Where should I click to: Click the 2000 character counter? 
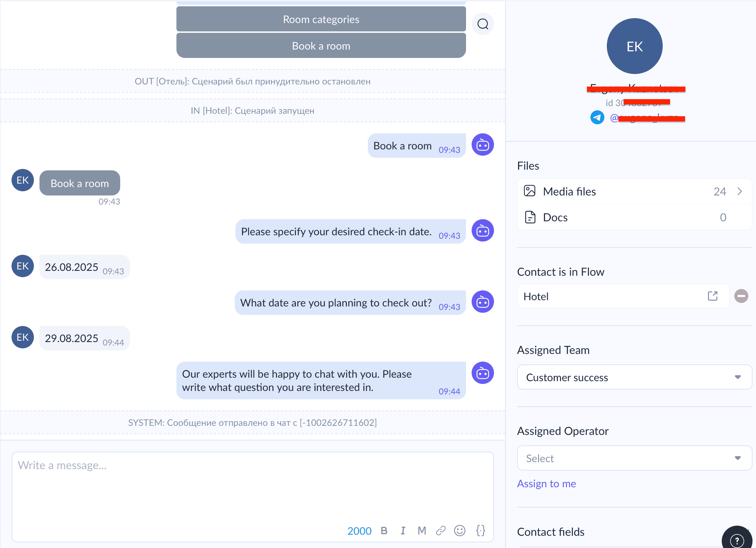359,531
